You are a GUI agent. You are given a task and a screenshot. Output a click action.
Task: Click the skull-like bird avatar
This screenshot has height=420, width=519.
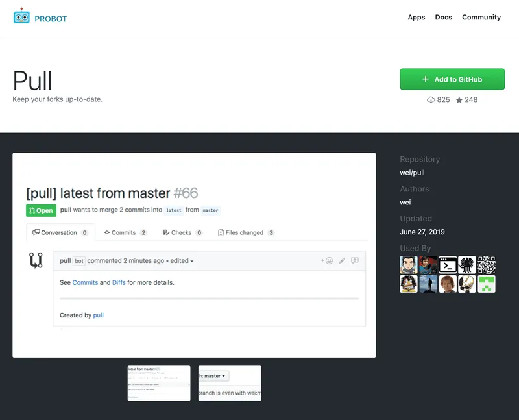[467, 284]
